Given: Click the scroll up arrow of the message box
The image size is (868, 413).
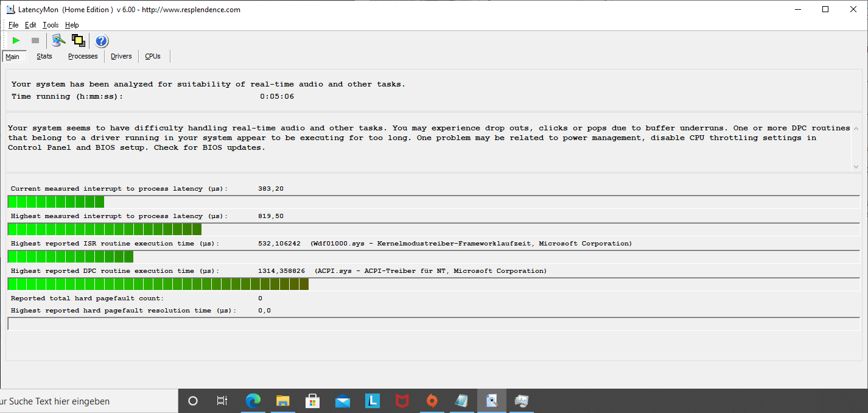Looking at the screenshot, I should click(x=857, y=129).
